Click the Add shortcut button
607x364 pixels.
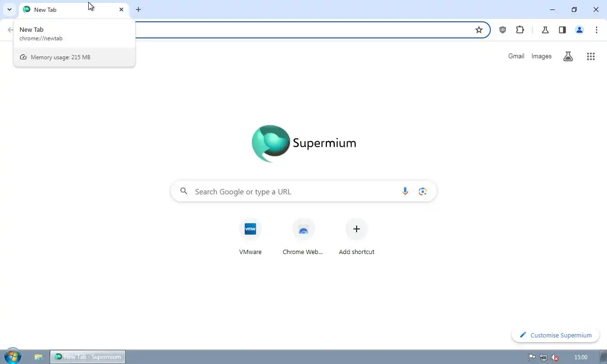[x=357, y=236]
